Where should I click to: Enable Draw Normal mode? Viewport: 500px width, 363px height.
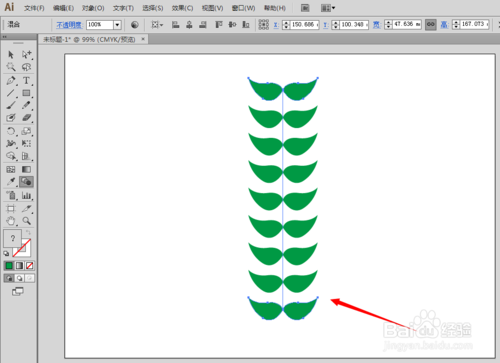point(9,278)
